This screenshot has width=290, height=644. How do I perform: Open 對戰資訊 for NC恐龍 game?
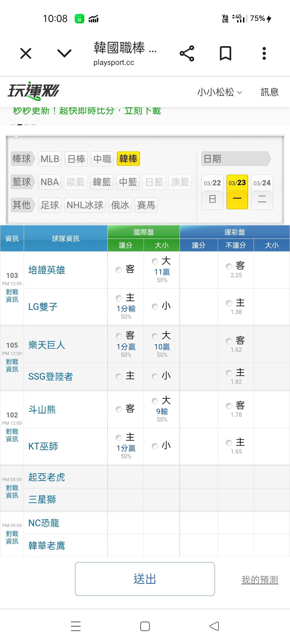(x=12, y=537)
